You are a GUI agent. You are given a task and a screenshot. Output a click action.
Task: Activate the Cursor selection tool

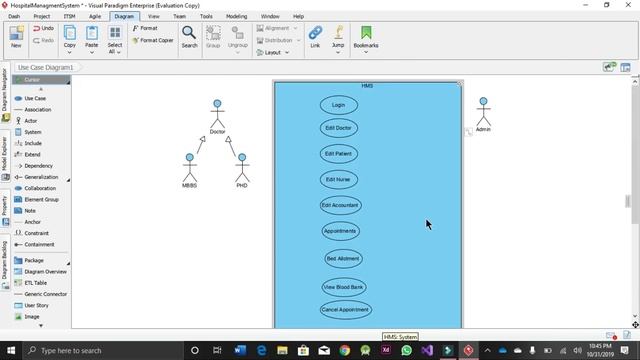pyautogui.click(x=41, y=80)
